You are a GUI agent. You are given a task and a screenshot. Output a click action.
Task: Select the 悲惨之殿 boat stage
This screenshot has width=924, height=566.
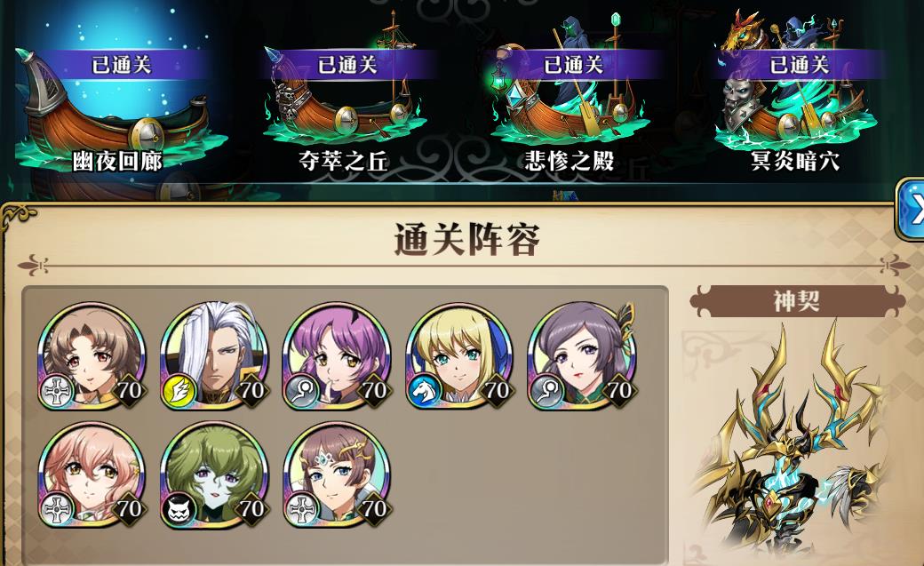point(570,94)
